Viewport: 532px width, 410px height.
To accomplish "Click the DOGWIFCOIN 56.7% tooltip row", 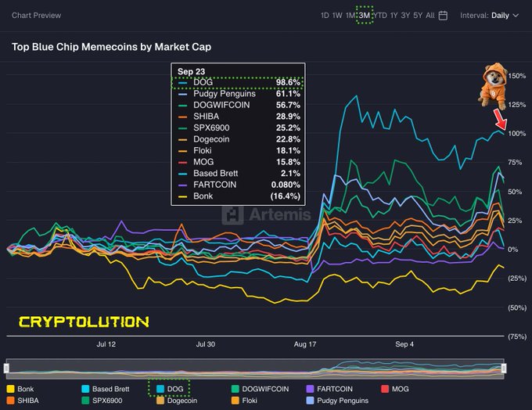I will [x=239, y=105].
